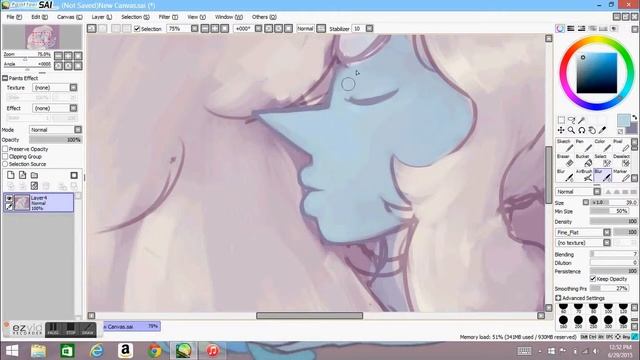Image resolution: width=640 pixels, height=360 pixels.
Task: Open the layer Mode dropdown
Action: pos(78,129)
